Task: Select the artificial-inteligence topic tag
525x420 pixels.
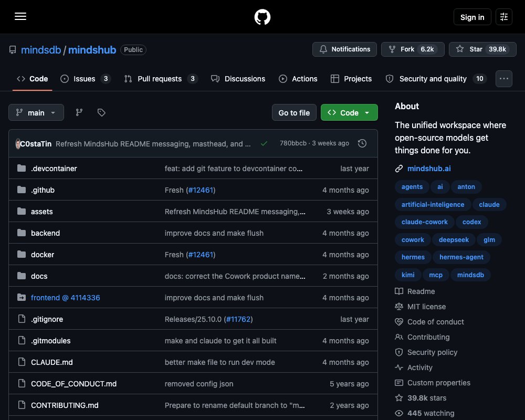Action: pos(433,204)
